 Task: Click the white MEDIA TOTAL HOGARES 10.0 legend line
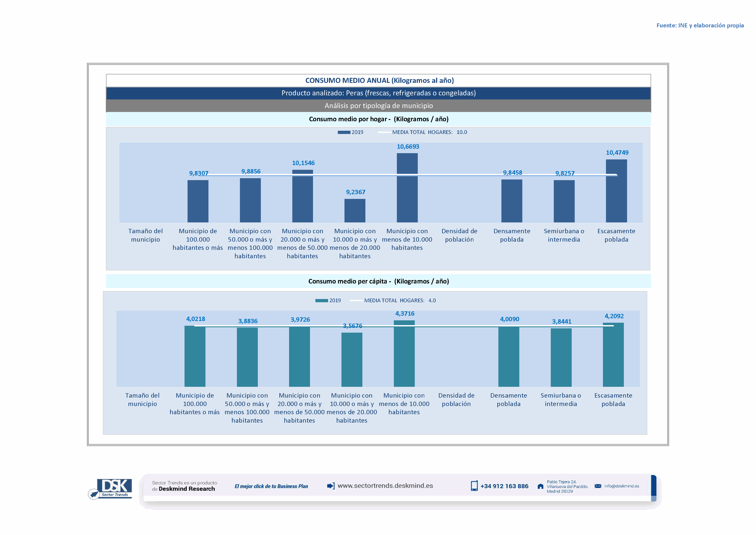(x=384, y=132)
